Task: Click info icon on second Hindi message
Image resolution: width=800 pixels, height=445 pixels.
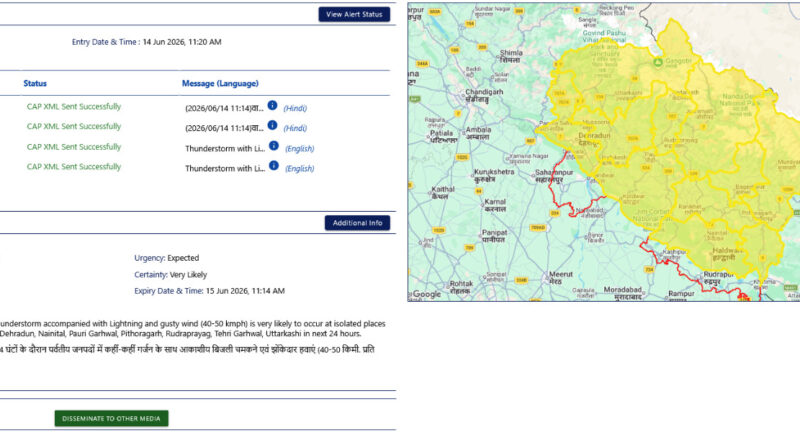Action: tap(272, 125)
